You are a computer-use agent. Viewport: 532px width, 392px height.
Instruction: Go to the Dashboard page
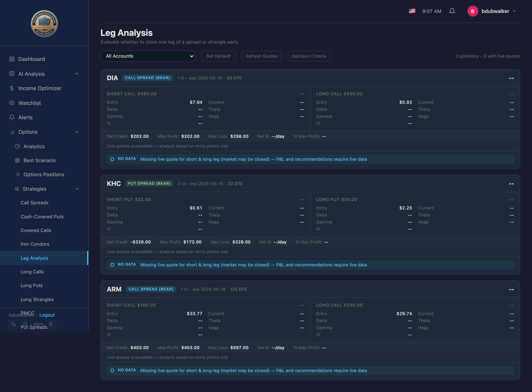click(32, 59)
